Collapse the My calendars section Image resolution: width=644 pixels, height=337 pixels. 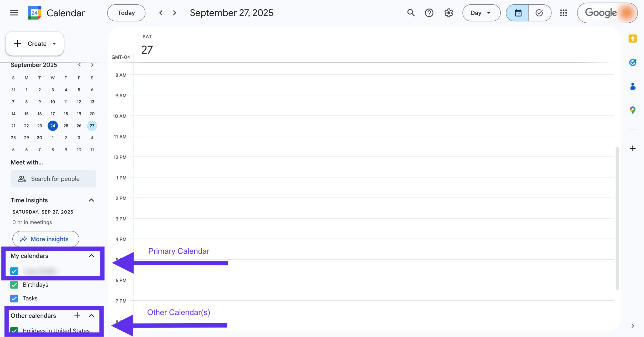[91, 256]
